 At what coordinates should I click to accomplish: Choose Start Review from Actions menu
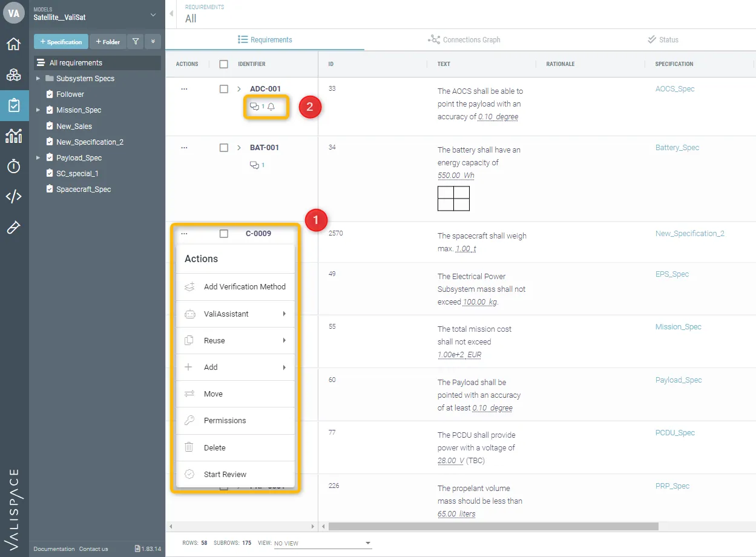pyautogui.click(x=235, y=474)
